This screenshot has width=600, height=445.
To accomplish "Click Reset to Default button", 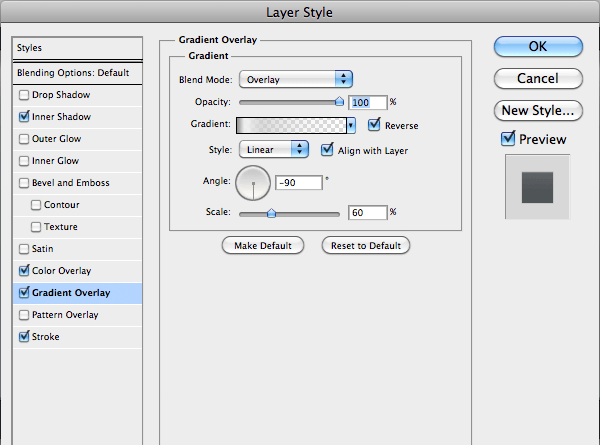I will (x=366, y=246).
